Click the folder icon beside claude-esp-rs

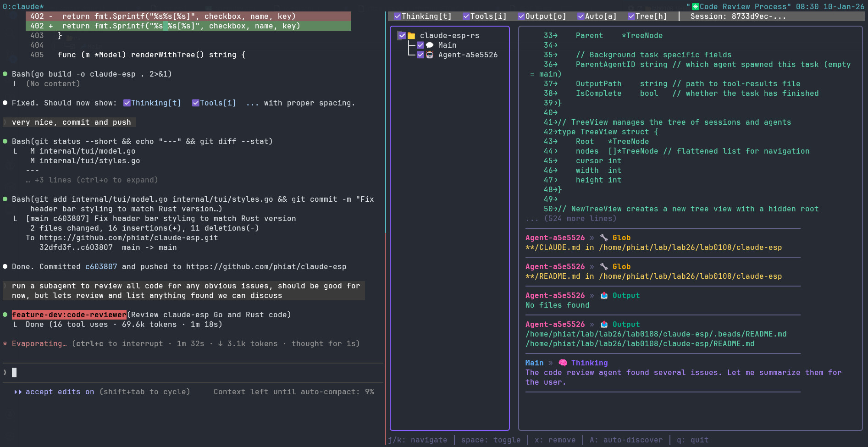tap(411, 36)
